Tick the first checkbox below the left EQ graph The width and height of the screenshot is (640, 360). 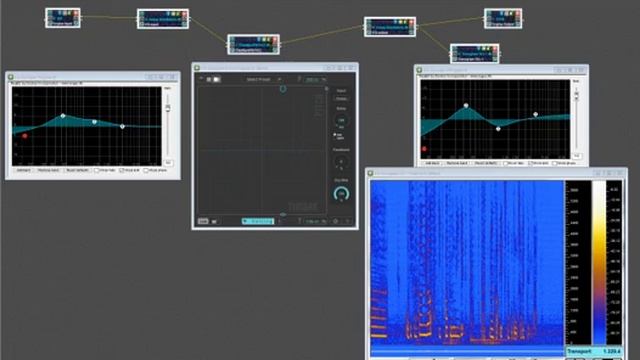97,170
